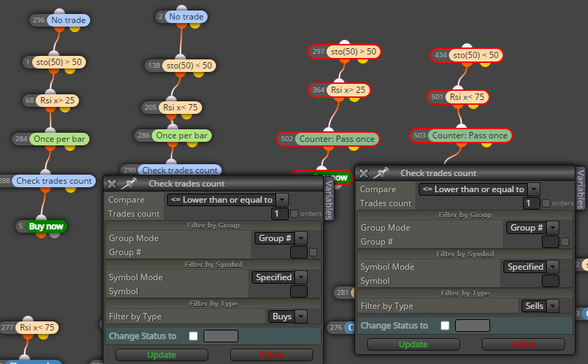
Task: Click Trades count field in right panel
Action: 531,203
